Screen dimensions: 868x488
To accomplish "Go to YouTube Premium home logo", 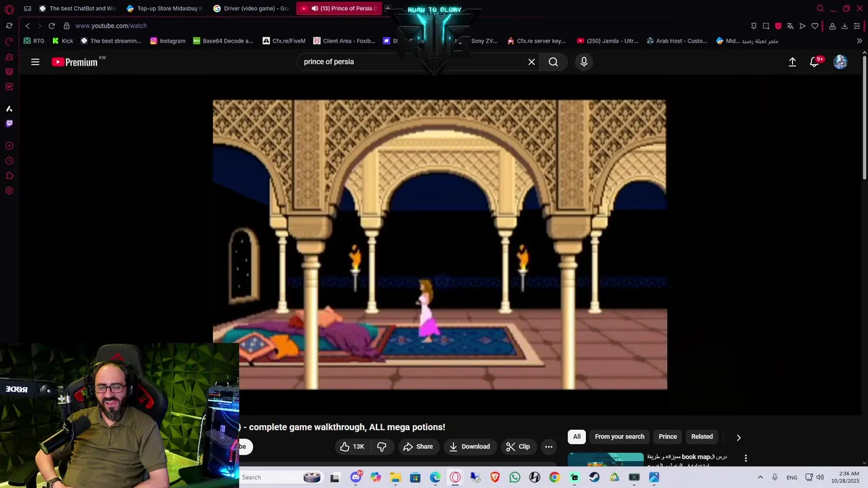I will click(x=75, y=62).
